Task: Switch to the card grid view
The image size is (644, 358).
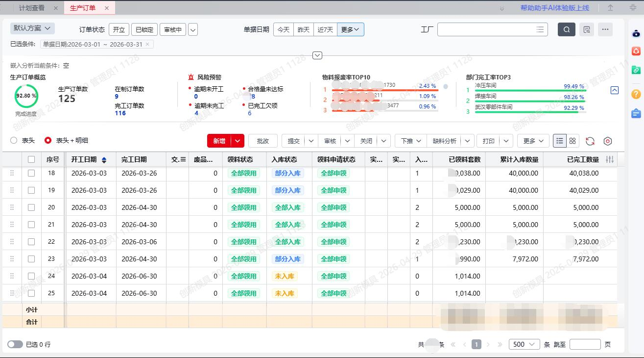Action: (572, 141)
